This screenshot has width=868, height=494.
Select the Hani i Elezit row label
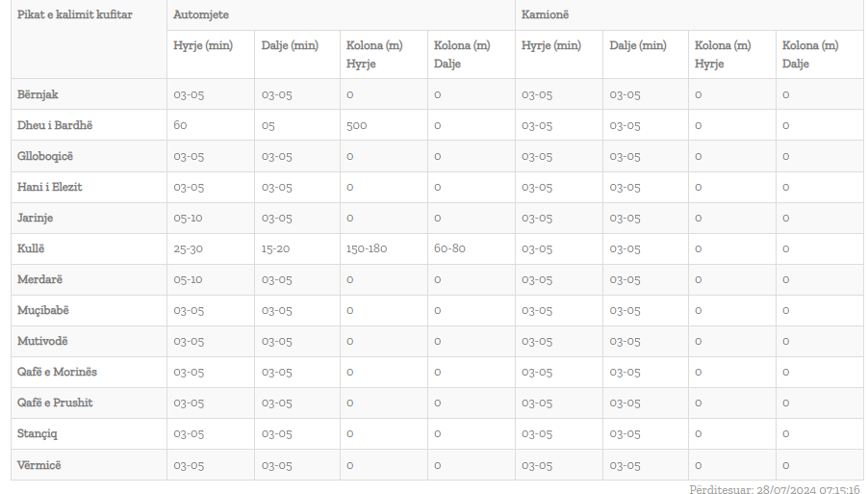[49, 187]
